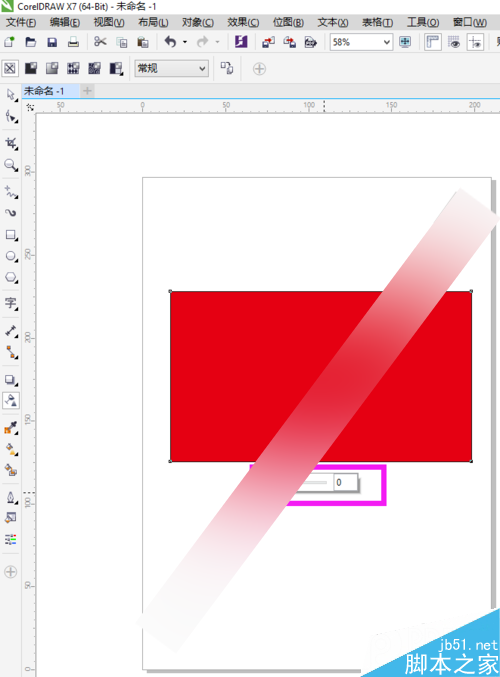Screen dimensions: 500x677
Task: Open the 常规 merge mode dropdown
Action: pos(171,68)
